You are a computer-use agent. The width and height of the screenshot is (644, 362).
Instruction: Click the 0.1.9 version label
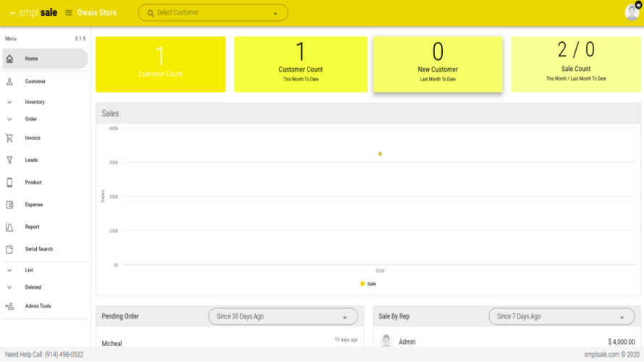click(80, 38)
